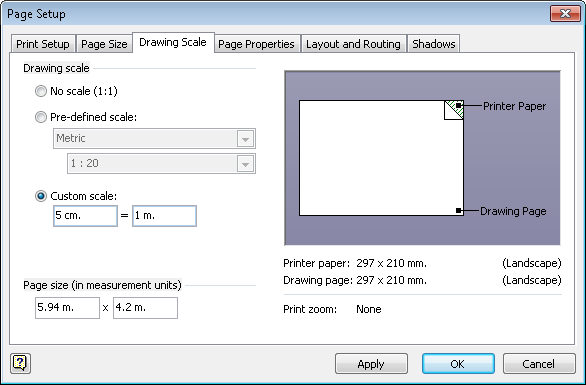Click the 1 m. custom scale field
Viewport: 586px width, 385px height.
(164, 216)
